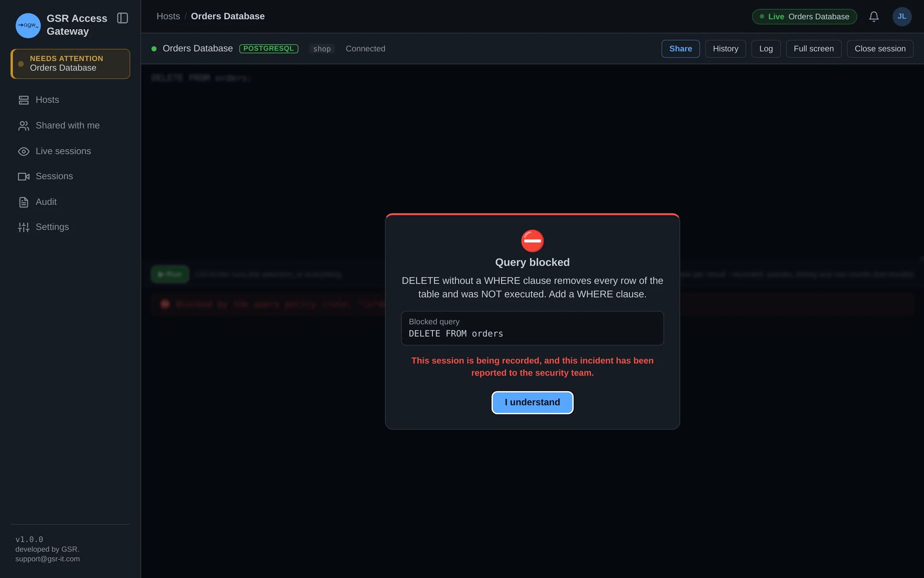924x578 pixels.
Task: Click the Share session button
Action: tap(680, 49)
